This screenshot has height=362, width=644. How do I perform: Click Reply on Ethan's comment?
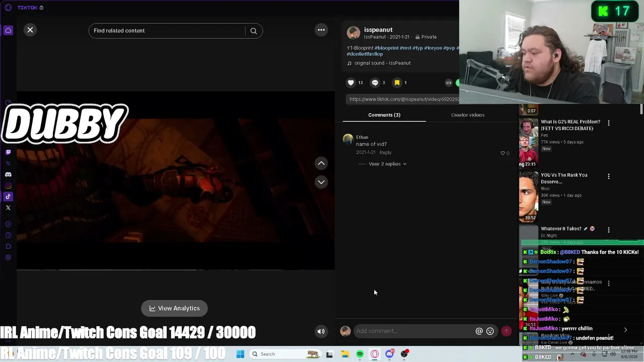coord(385,152)
